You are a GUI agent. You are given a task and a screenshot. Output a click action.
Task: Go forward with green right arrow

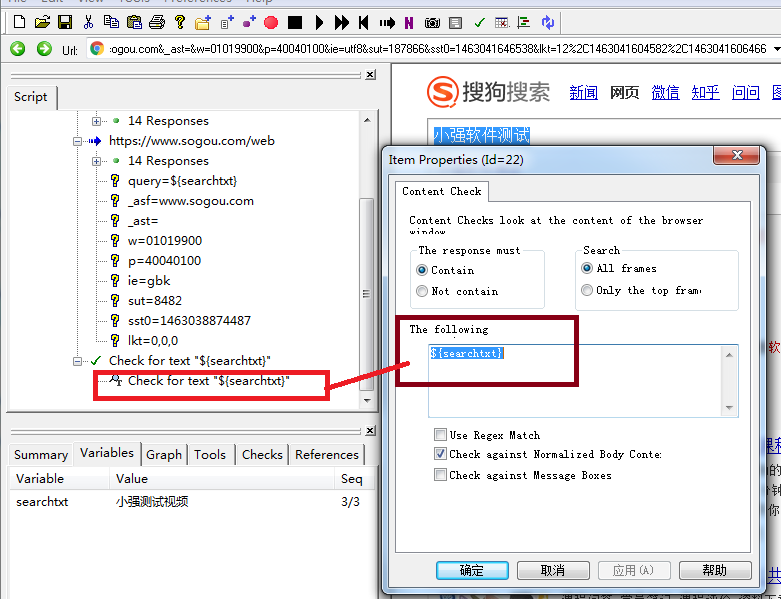coord(44,49)
